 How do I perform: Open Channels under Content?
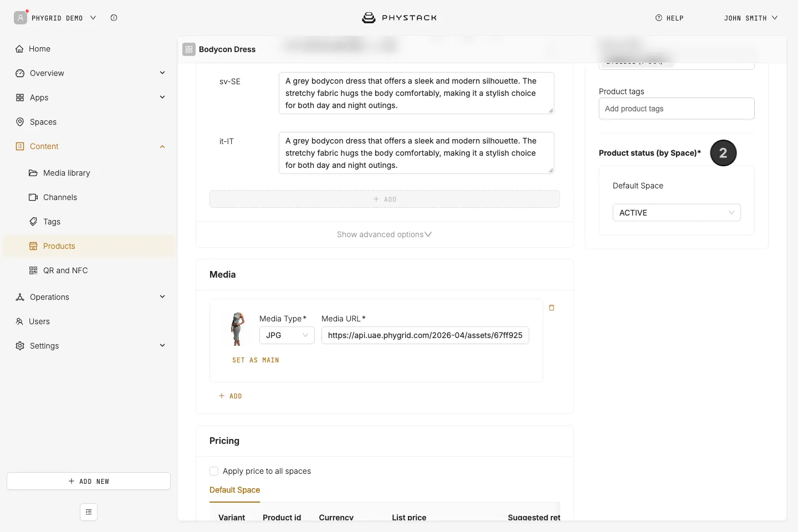click(60, 197)
